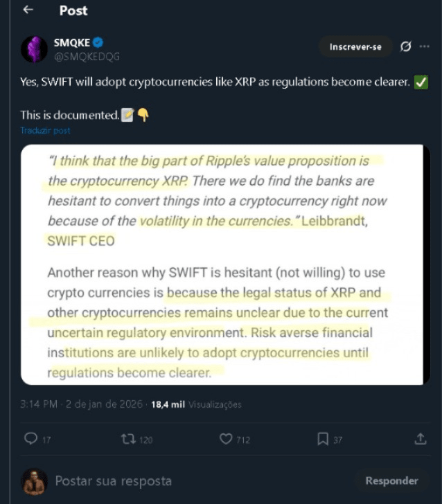Click the share post icon
Screen dimensions: 442x504
(420, 439)
